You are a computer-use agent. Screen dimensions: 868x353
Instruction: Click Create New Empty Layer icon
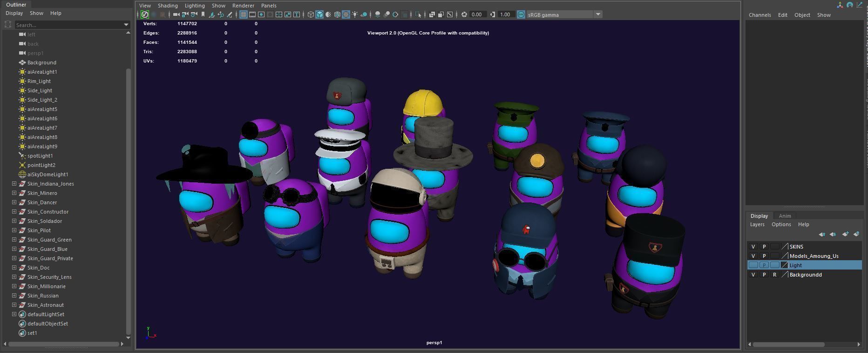(845, 234)
